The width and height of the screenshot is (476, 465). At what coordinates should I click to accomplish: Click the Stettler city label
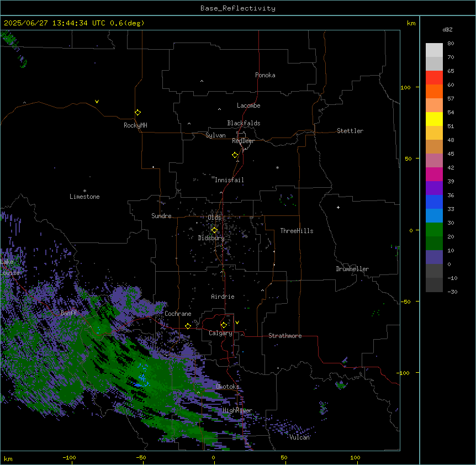(350, 131)
